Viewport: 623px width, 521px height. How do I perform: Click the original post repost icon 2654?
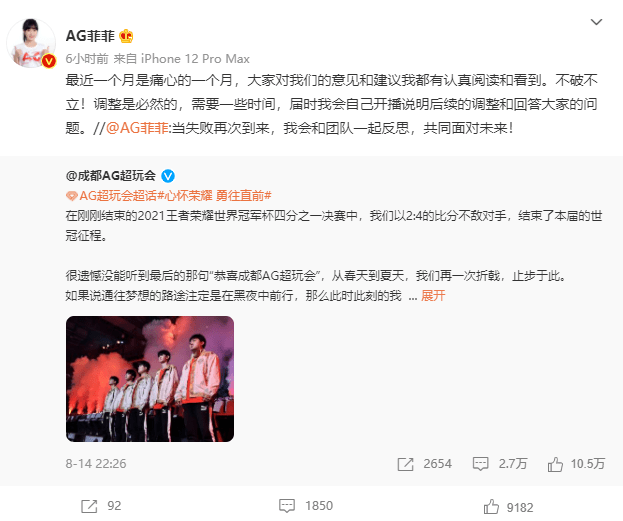(x=424, y=464)
